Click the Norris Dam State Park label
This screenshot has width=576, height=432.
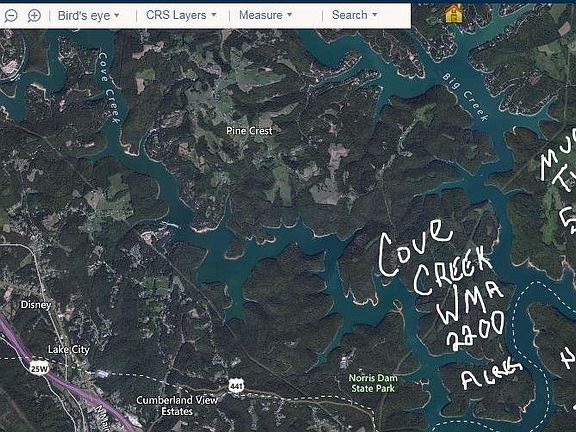(x=373, y=383)
